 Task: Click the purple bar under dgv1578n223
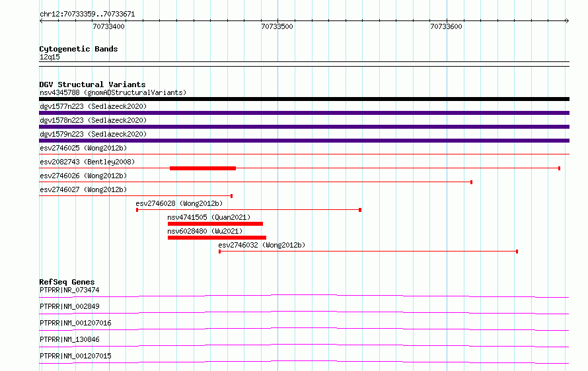[x=304, y=127]
